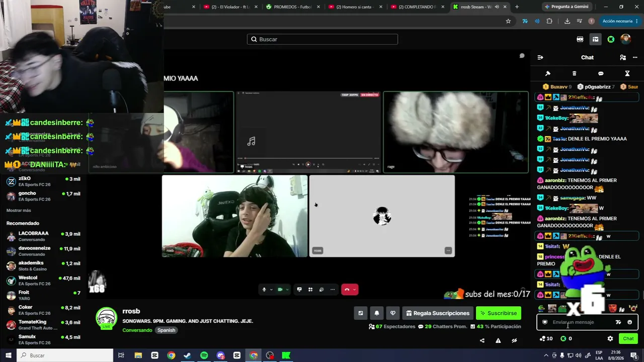Open a new browser tab
The height and width of the screenshot is (362, 644).
[x=517, y=7]
